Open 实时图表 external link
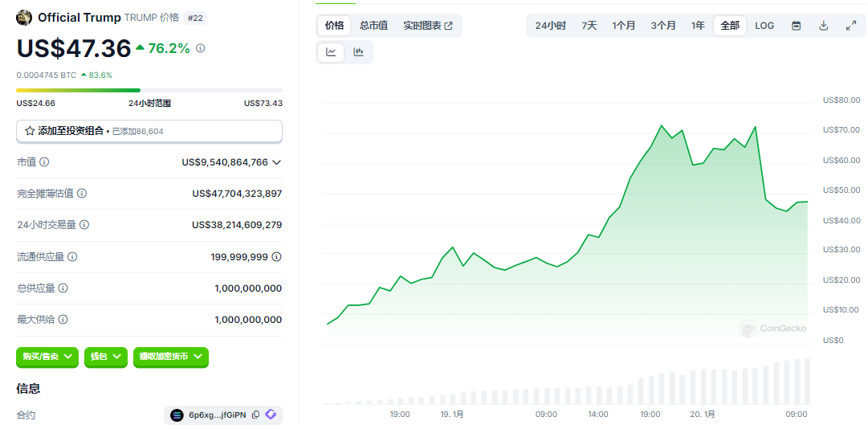Viewport: 868px width, 425px height. pos(428,26)
